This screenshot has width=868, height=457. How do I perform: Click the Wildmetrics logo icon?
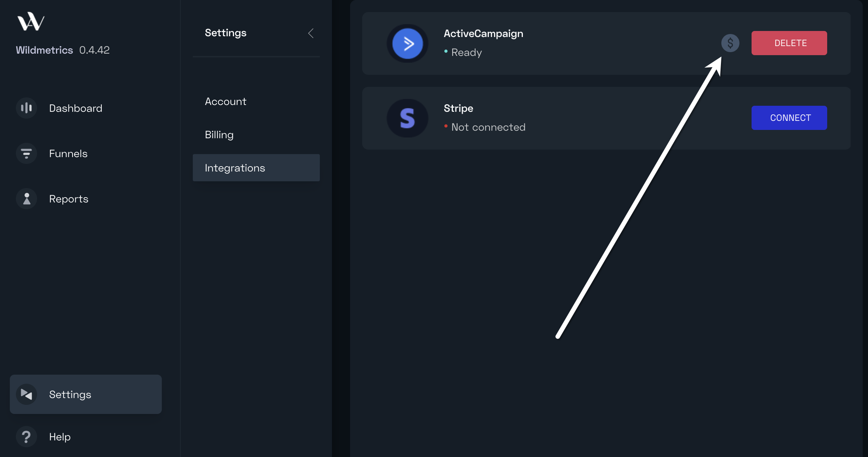pyautogui.click(x=31, y=22)
